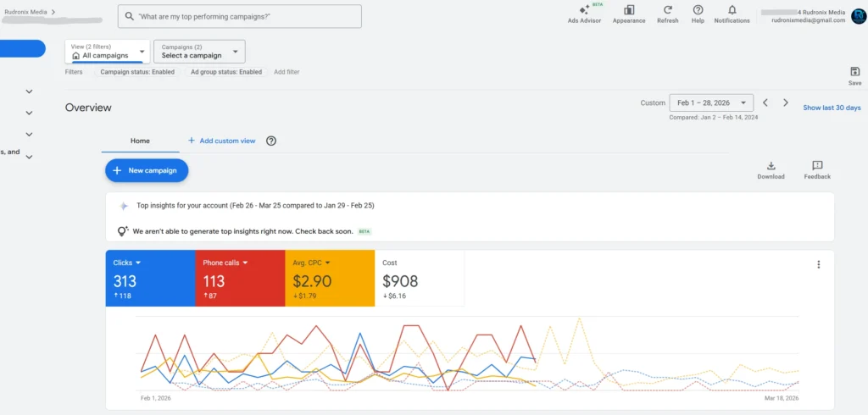
Task: Open the Select a campaign dropdown
Action: point(199,52)
